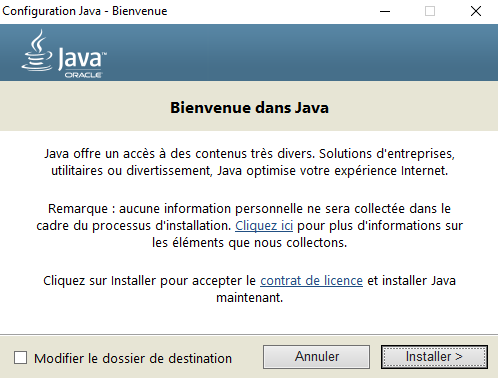The width and height of the screenshot is (498, 378).
Task: Click the empty blue header banner area
Action: click(300, 52)
